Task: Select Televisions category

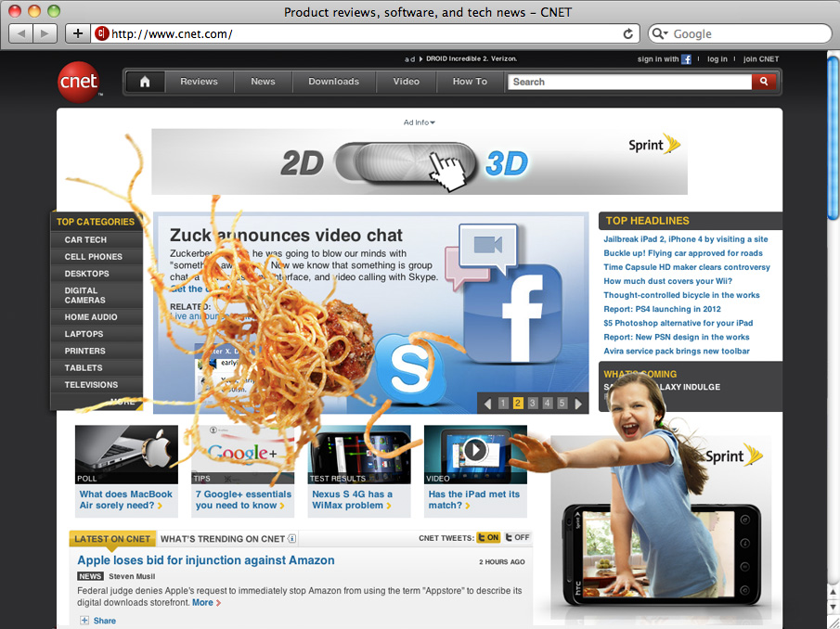Action: 91,385
